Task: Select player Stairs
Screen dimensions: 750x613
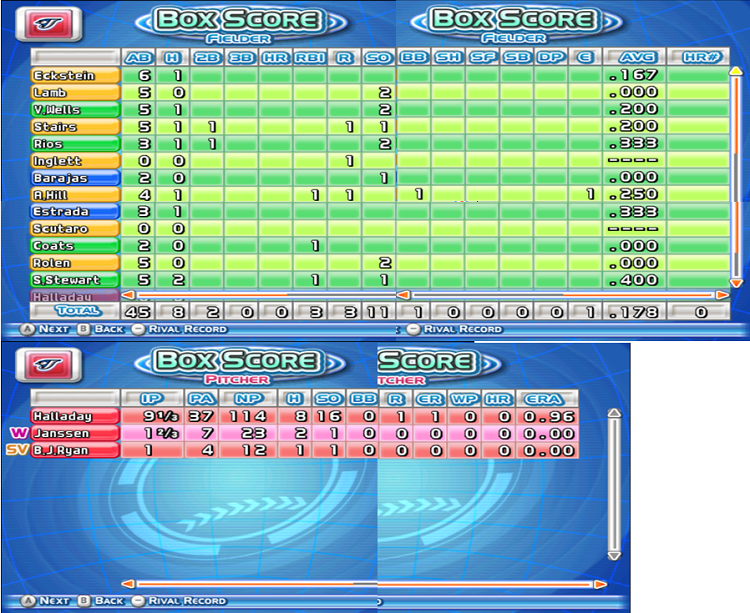Action: (x=75, y=127)
